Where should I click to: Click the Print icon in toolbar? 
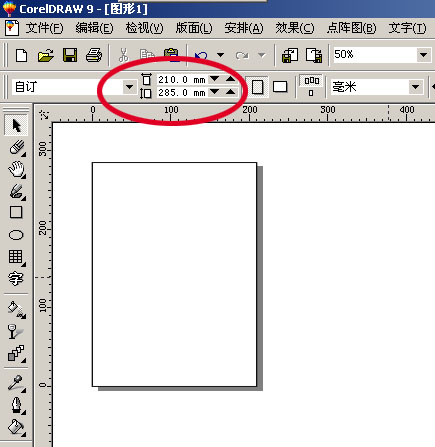(x=94, y=55)
